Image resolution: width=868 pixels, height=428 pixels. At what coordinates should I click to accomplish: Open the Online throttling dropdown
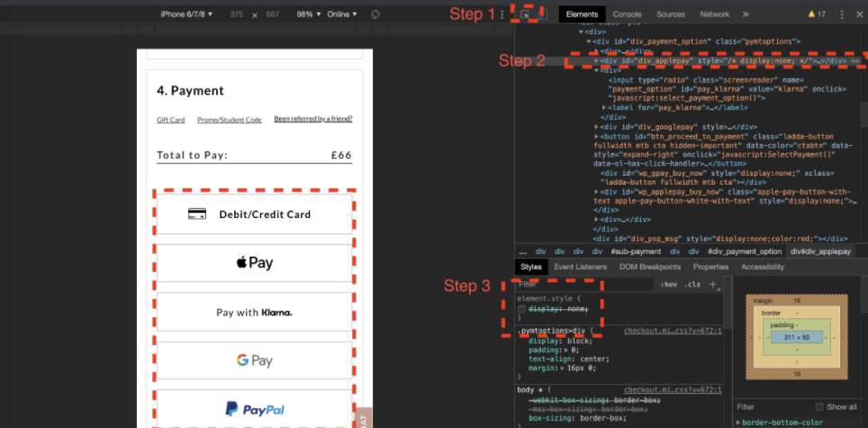click(x=342, y=14)
